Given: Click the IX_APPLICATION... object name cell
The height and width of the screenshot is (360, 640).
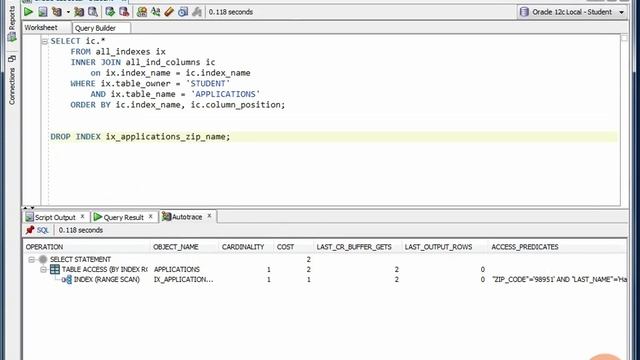Looking at the screenshot, I should [183, 280].
